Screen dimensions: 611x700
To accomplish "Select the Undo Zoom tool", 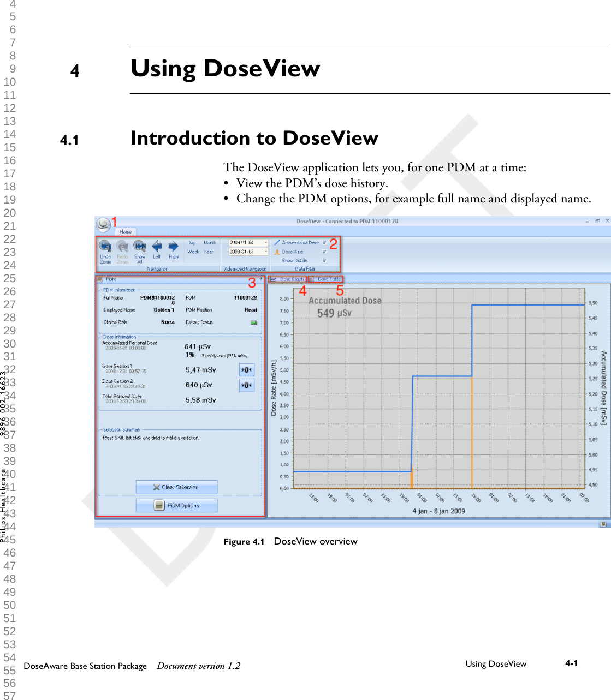I will (x=105, y=247).
